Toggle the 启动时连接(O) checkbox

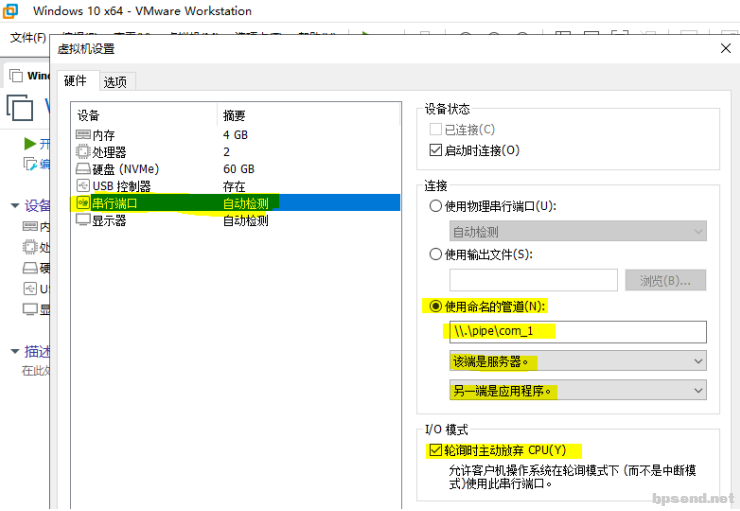(436, 150)
